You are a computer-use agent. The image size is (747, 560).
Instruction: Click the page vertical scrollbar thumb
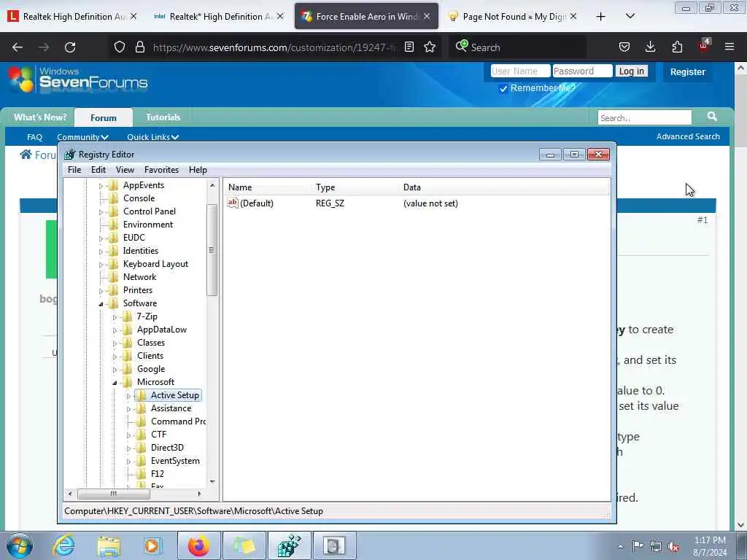tap(740, 112)
